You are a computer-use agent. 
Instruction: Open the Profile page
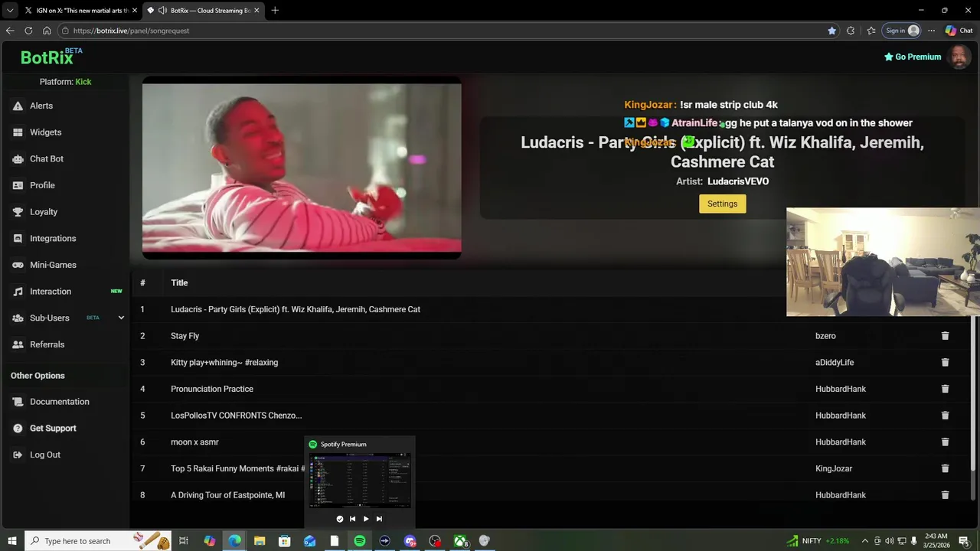(42, 185)
